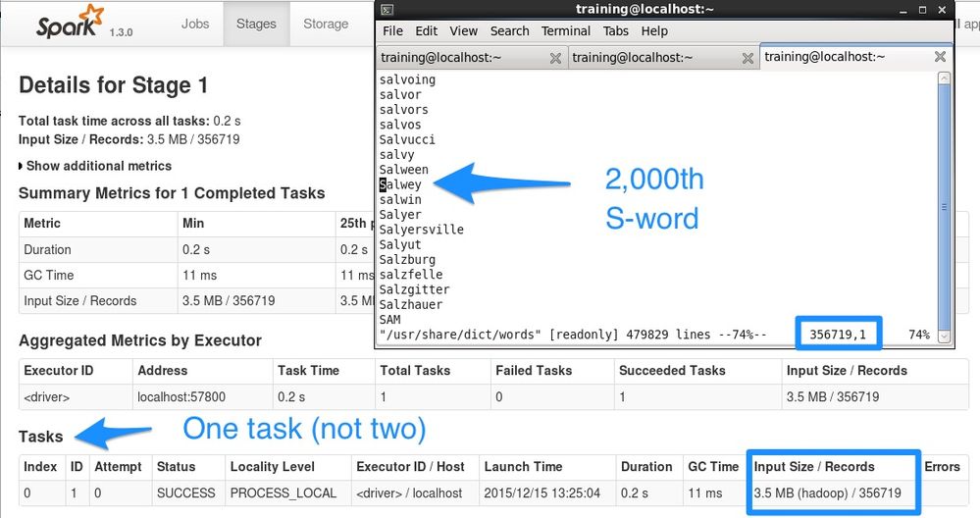Sort tasks by ID column
Viewport: 980px width, 518px height.
coord(77,467)
